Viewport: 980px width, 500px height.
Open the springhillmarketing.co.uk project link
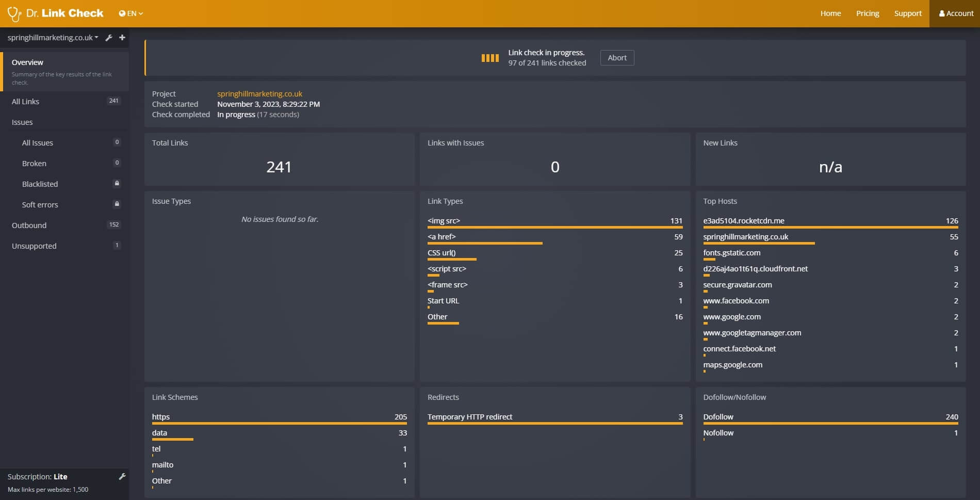259,94
